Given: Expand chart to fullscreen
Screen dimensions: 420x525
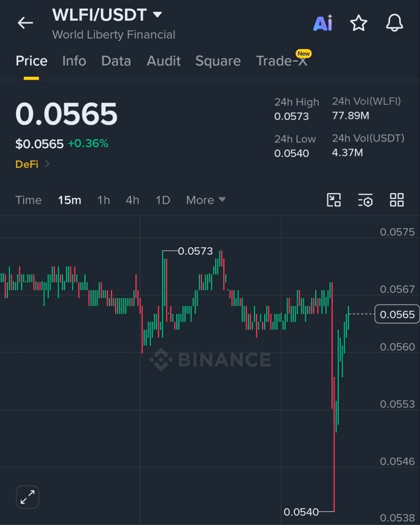Looking at the screenshot, I should pos(27,497).
